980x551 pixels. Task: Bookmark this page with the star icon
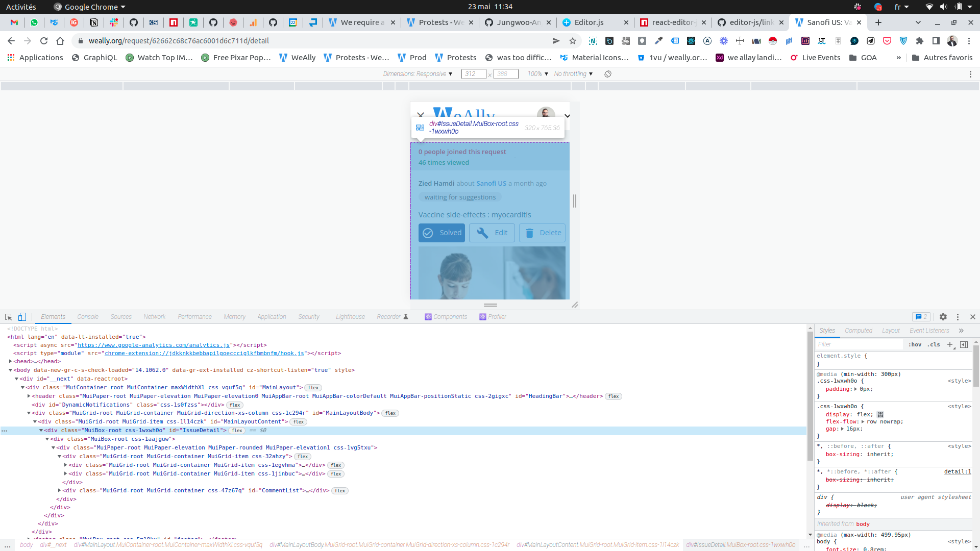[573, 41]
